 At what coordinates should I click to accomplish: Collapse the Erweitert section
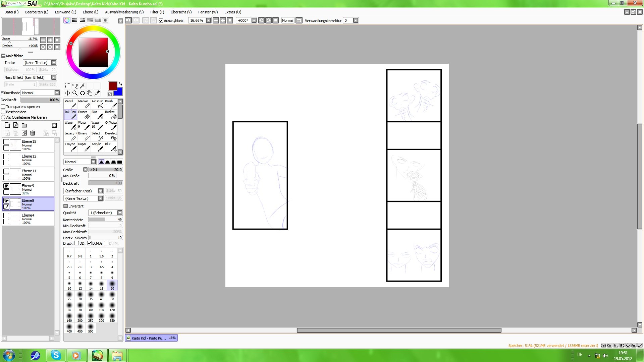click(x=65, y=206)
